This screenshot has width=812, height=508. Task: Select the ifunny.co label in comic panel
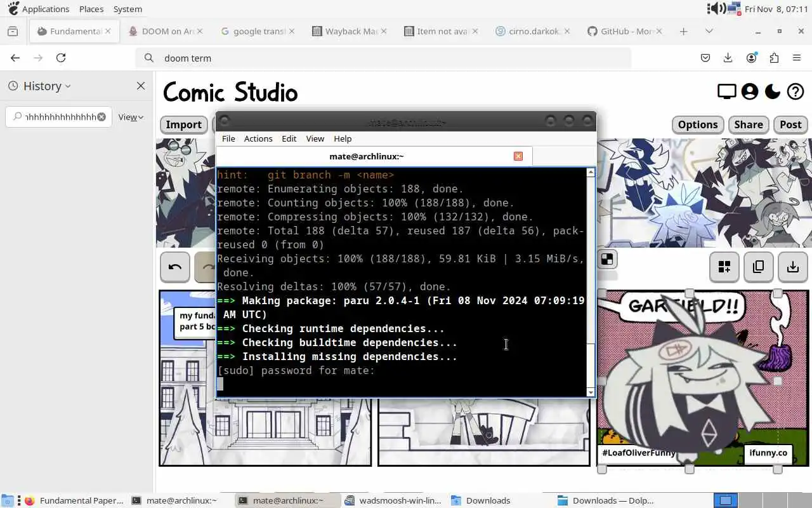tap(768, 453)
